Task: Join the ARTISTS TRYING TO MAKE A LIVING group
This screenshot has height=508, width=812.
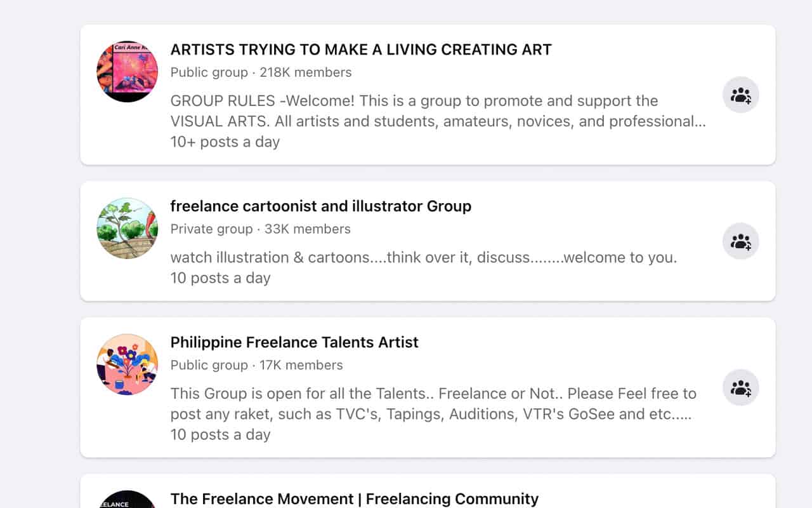Action: (x=740, y=95)
